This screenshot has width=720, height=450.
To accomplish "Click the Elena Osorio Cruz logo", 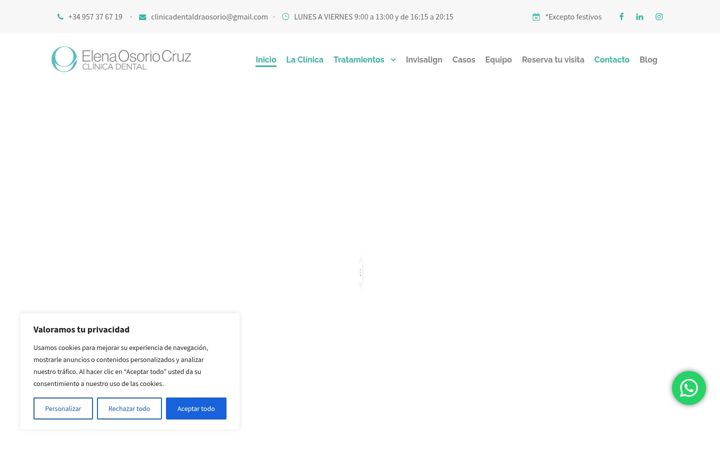I will (121, 59).
